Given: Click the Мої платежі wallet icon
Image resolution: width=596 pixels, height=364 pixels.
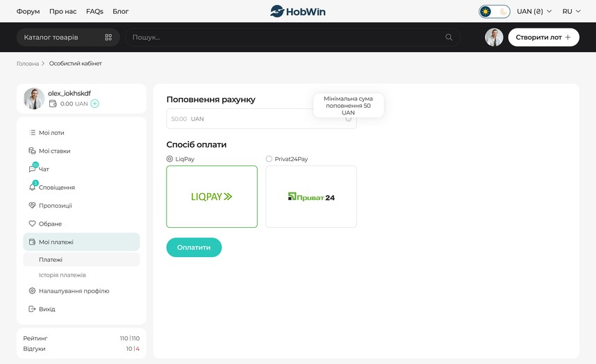Looking at the screenshot, I should pos(33,242).
